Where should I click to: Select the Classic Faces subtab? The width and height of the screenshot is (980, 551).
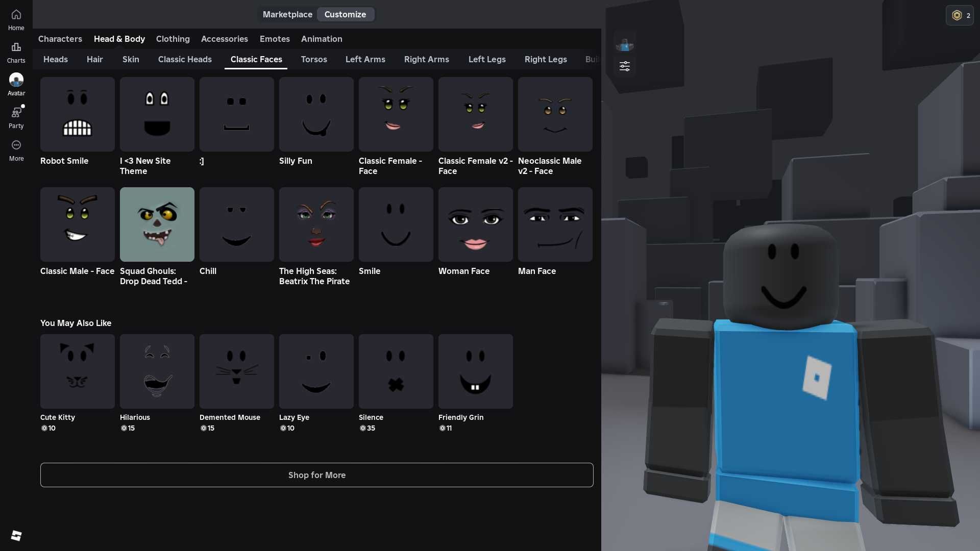[256, 59]
